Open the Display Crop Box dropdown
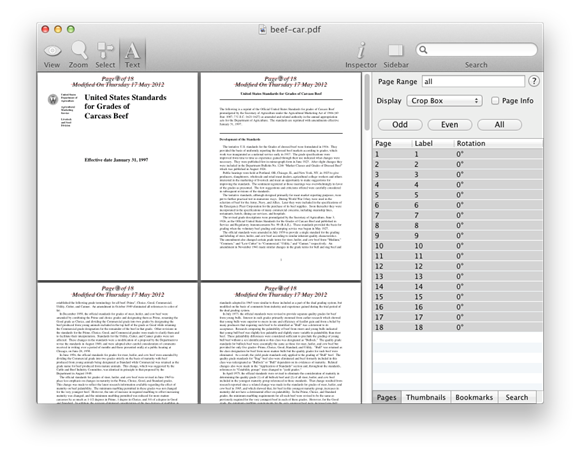 (x=444, y=101)
